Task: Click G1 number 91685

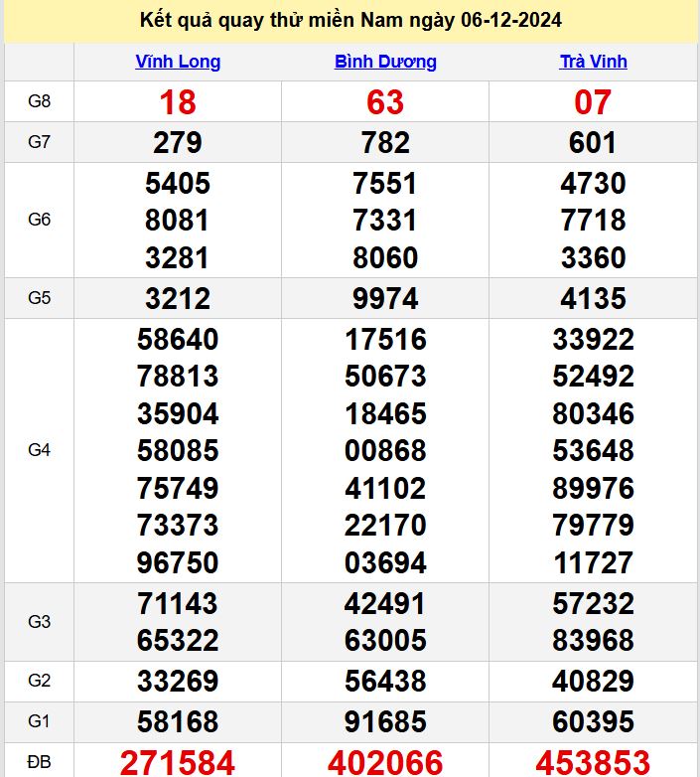Action: pyautogui.click(x=385, y=721)
